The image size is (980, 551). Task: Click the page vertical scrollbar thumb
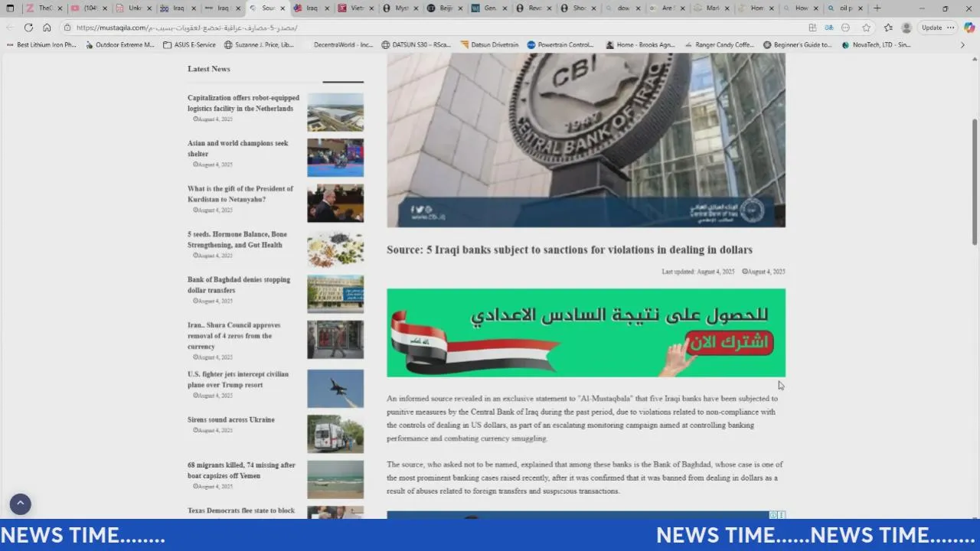[x=975, y=182]
